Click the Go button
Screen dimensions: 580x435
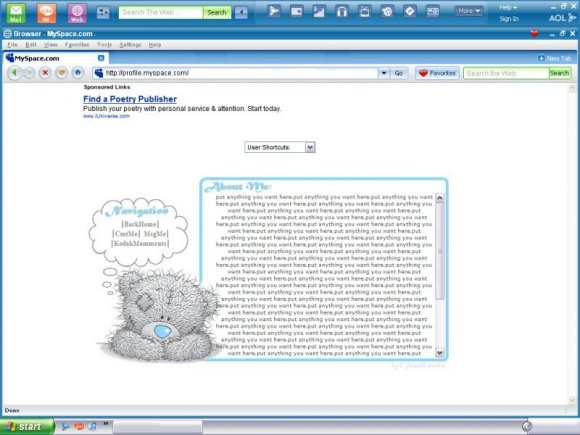399,73
